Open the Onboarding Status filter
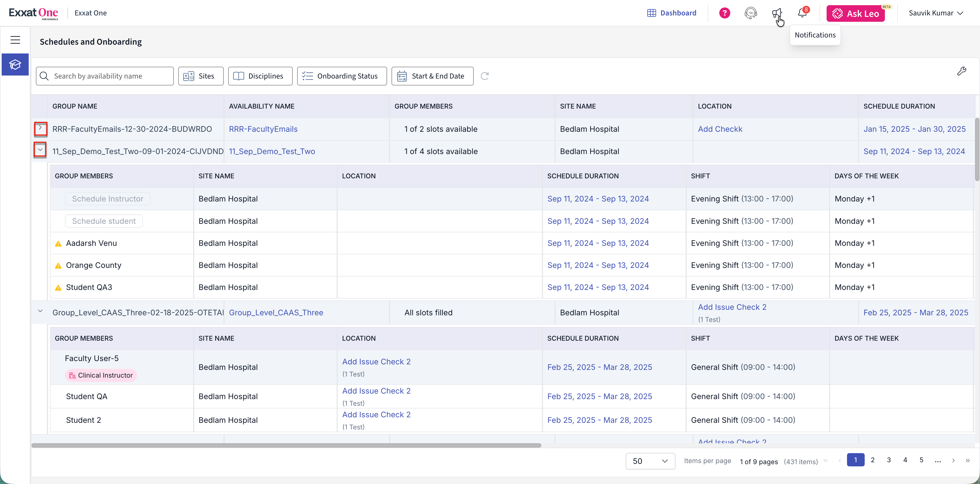Screen dimensions: 980x484 click(x=342, y=76)
